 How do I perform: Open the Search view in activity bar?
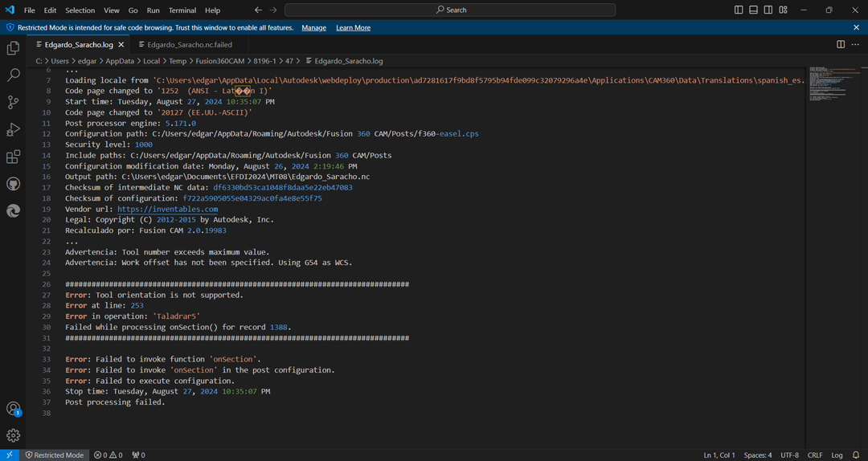coord(13,75)
